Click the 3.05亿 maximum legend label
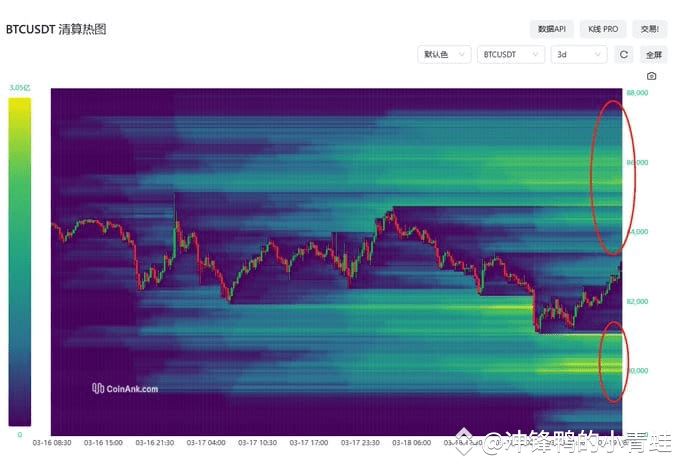Screen dimensions: 680x465 19,88
